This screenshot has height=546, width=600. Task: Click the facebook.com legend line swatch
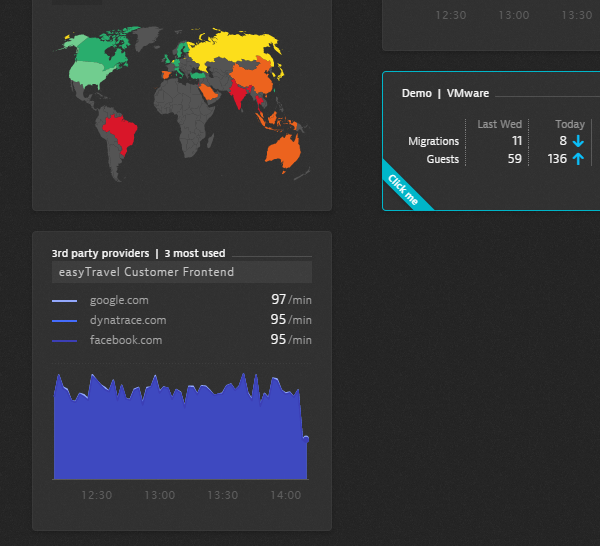click(x=64, y=341)
